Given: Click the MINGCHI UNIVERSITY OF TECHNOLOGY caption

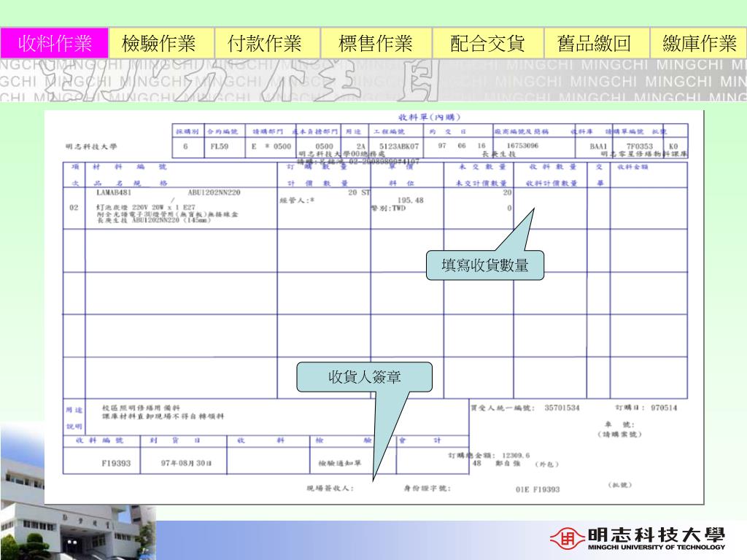Looking at the screenshot, I should click(657, 547).
